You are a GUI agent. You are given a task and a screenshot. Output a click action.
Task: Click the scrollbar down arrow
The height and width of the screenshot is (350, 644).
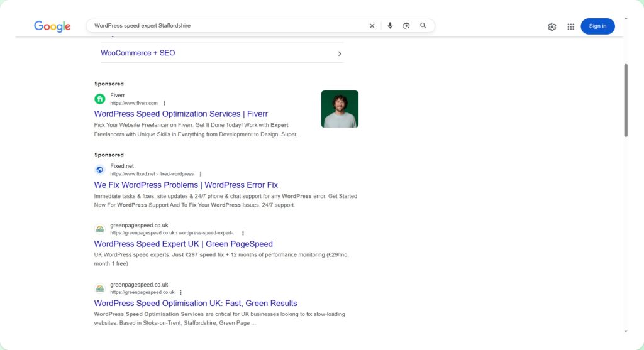[626, 331]
